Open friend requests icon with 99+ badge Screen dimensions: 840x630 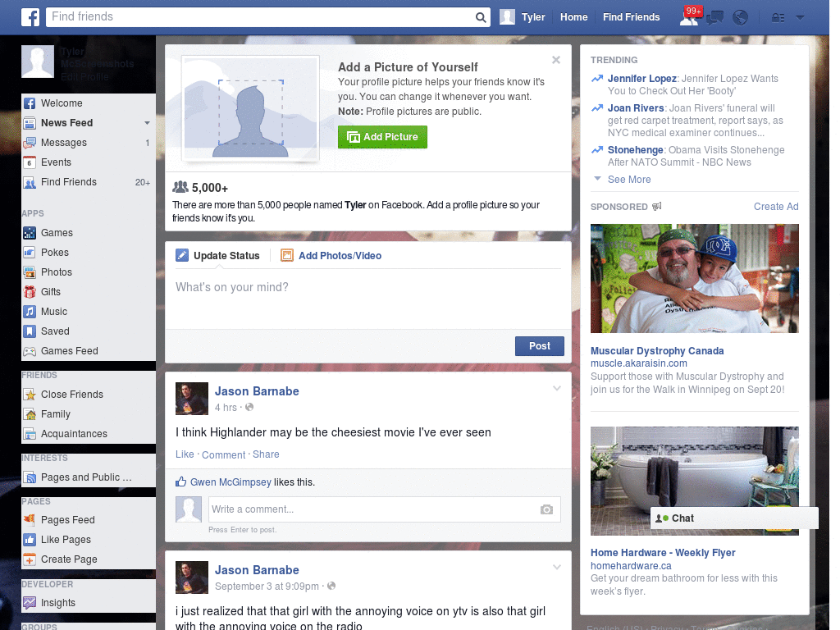pos(689,17)
